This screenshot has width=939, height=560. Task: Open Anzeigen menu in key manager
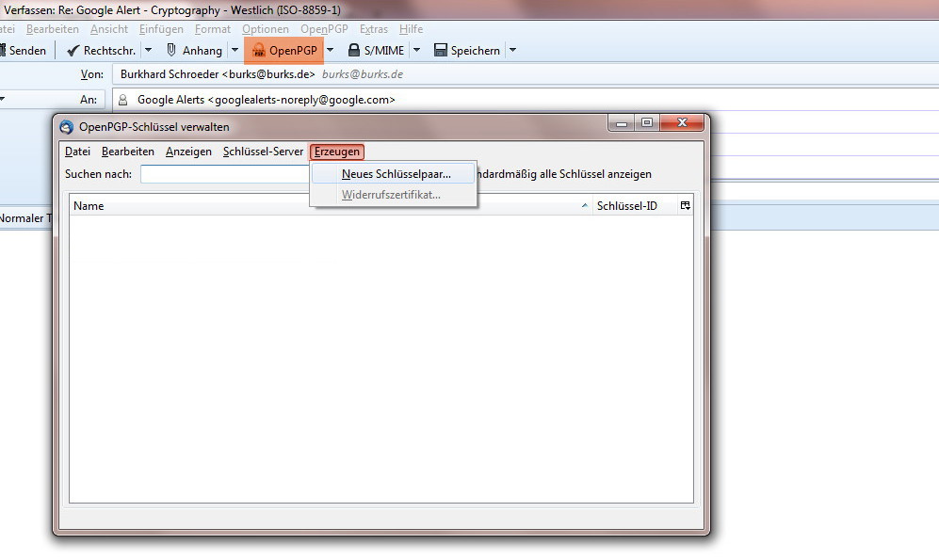188,152
